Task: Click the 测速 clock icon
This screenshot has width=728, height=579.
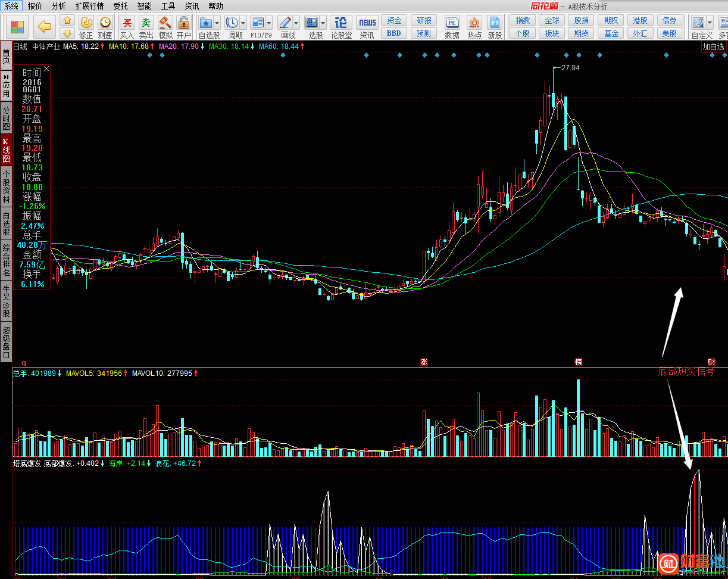Action: tap(105, 23)
